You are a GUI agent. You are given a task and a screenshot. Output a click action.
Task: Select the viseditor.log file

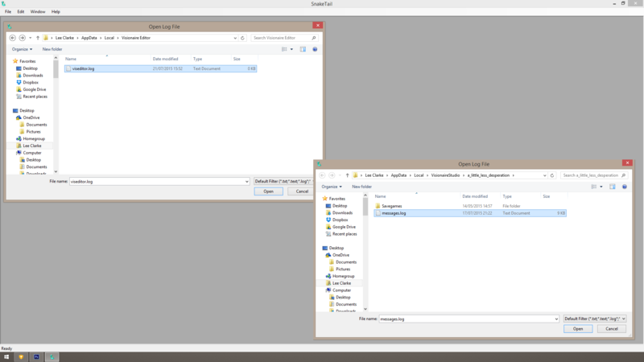tap(83, 69)
